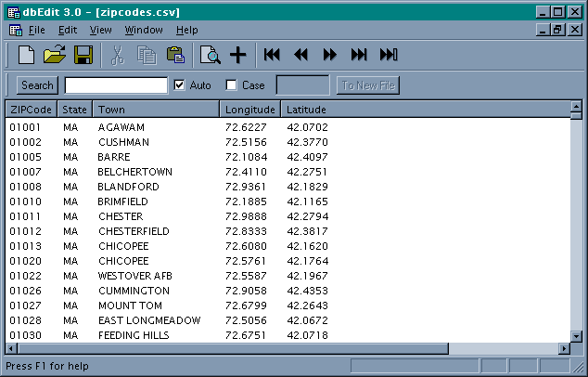Open the File menu
The image size is (588, 377).
pos(37,30)
